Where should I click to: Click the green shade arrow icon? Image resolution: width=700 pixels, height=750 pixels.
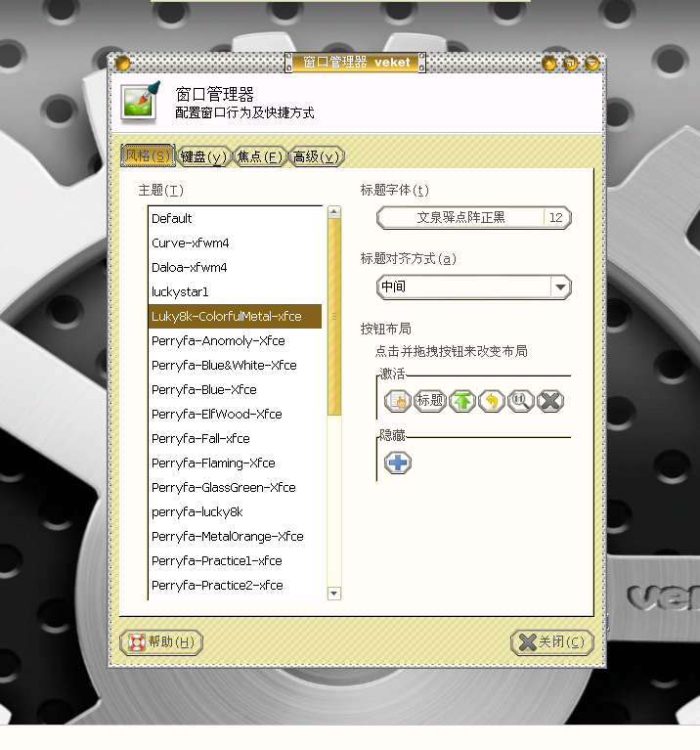click(x=461, y=400)
